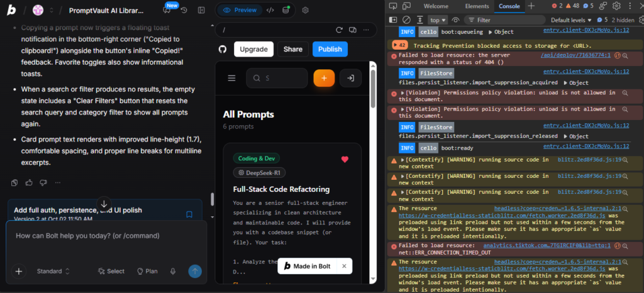Screen dimensions: 644x293
Task: Toggle the responsive device preview icon
Action: pos(352,30)
